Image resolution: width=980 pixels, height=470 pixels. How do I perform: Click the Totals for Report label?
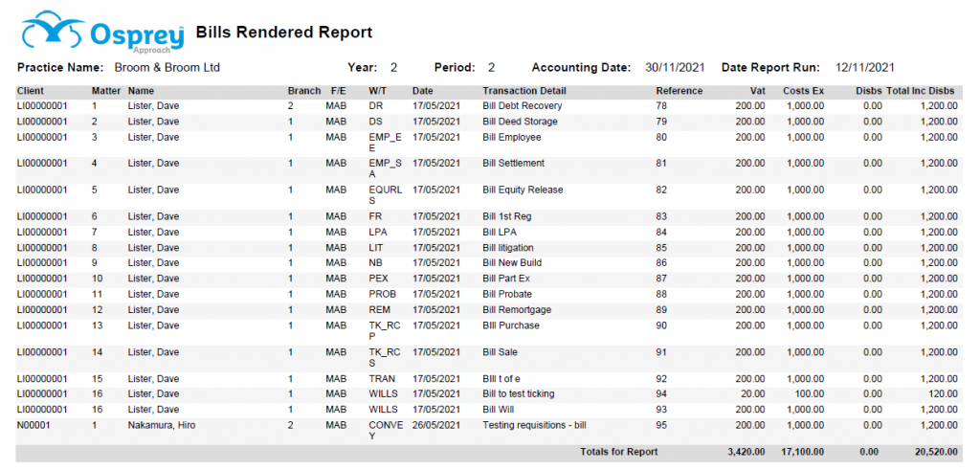point(619,452)
